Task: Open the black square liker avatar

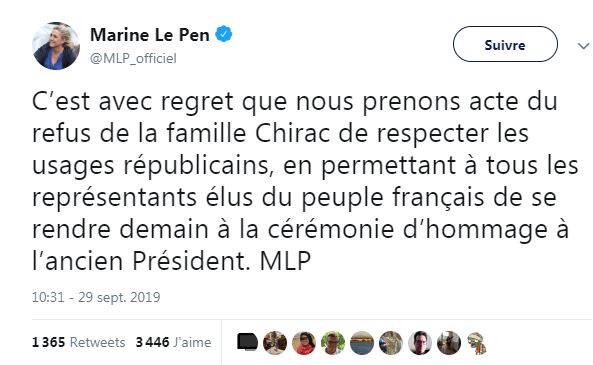Action: [247, 342]
